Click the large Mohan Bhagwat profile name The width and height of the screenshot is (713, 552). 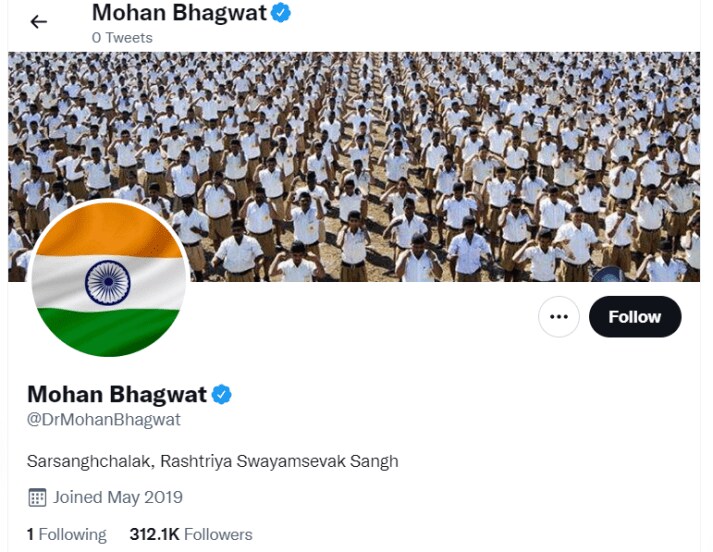pyautogui.click(x=117, y=394)
